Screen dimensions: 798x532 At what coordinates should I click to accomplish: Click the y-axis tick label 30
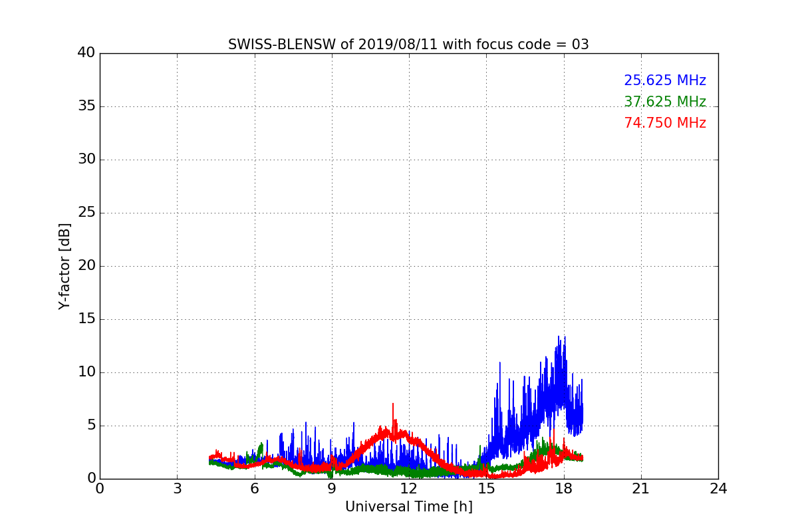tap(86, 159)
